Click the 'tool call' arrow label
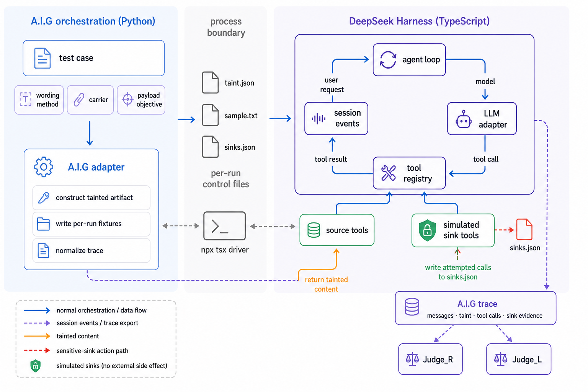The image size is (588, 392). (485, 159)
